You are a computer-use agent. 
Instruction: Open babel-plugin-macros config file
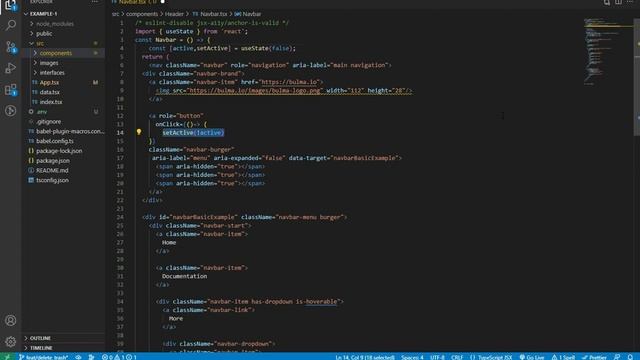coord(63,131)
